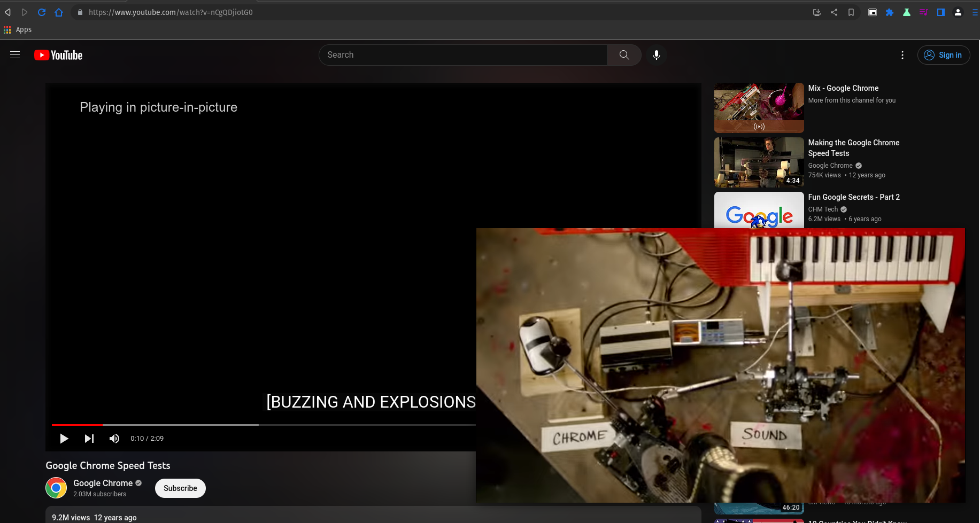980x523 pixels.
Task: Mute the video volume
Action: (114, 439)
